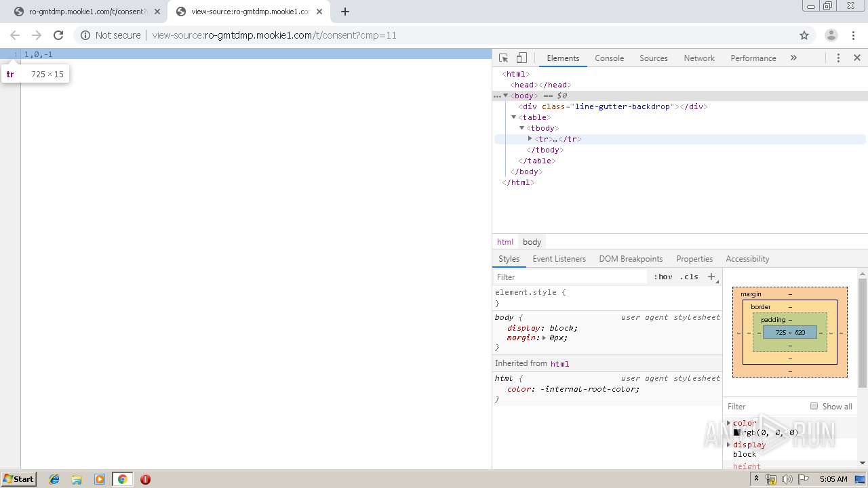Select the line-gutter-backdrop div row

(x=680, y=106)
